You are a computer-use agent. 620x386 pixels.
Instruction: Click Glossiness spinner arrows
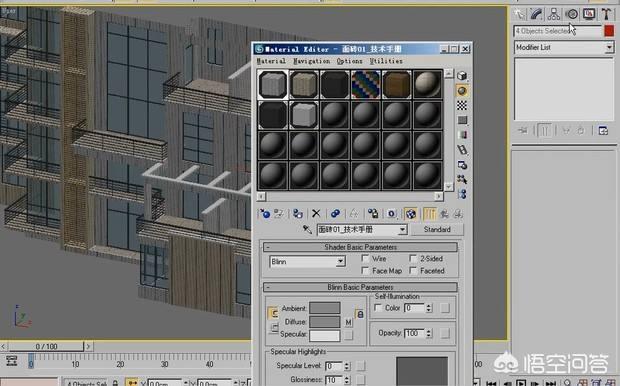tap(347, 380)
